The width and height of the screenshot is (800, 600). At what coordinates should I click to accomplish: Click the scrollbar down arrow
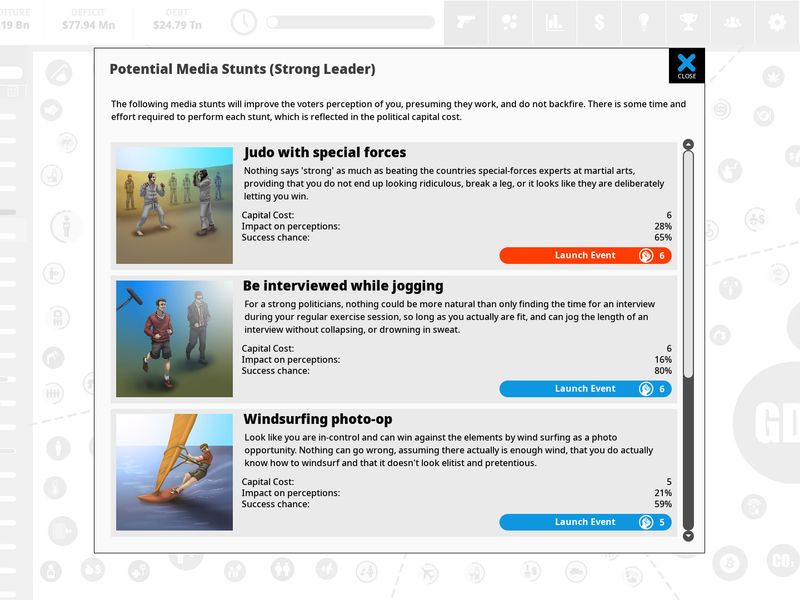[688, 536]
